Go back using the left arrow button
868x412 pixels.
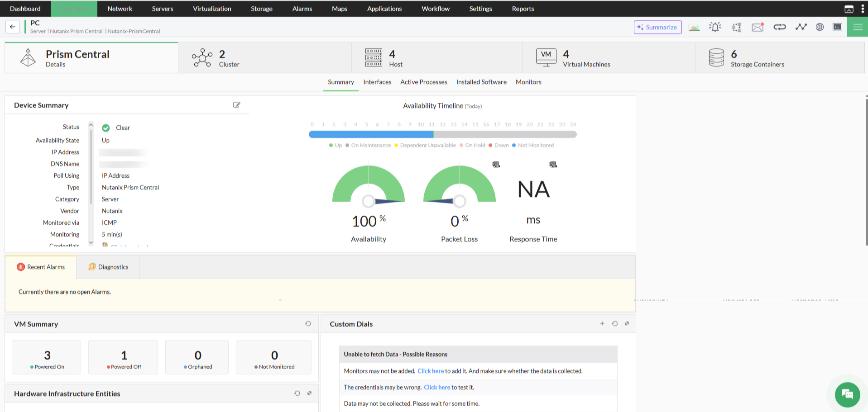(x=13, y=27)
